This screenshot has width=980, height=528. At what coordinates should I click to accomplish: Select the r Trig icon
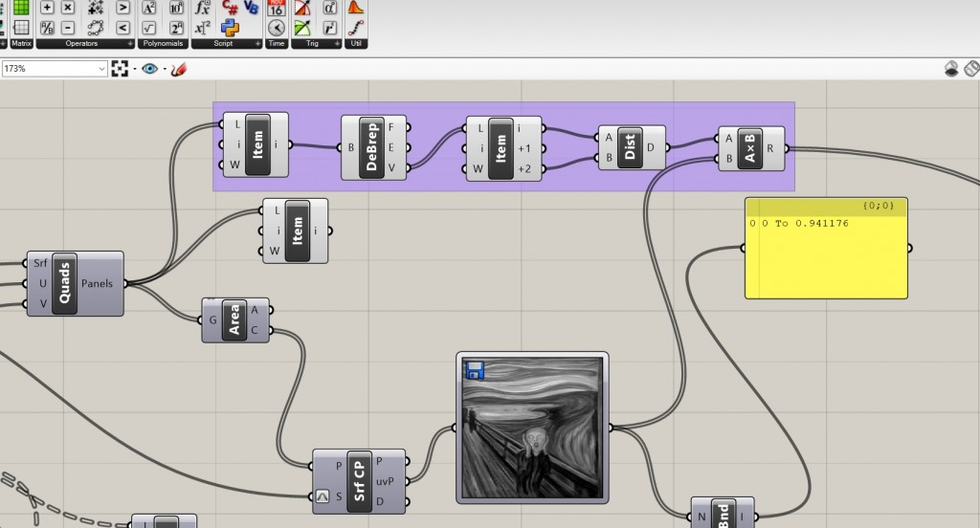click(329, 28)
